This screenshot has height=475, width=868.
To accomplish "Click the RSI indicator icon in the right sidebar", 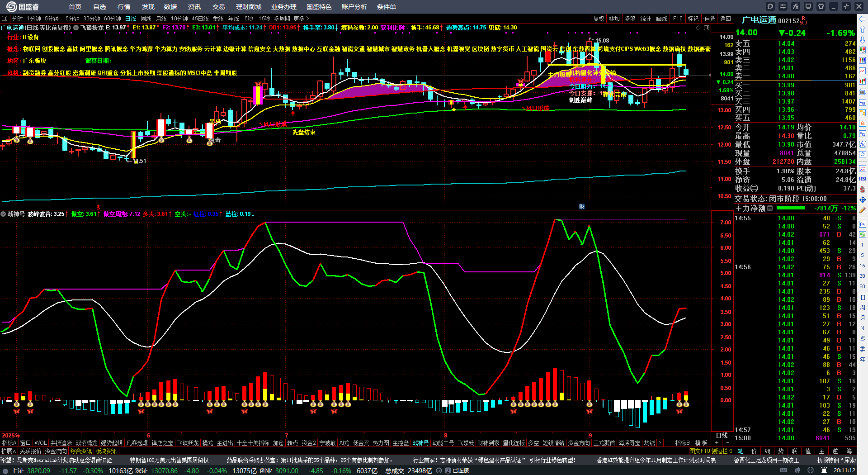I will (863, 179).
